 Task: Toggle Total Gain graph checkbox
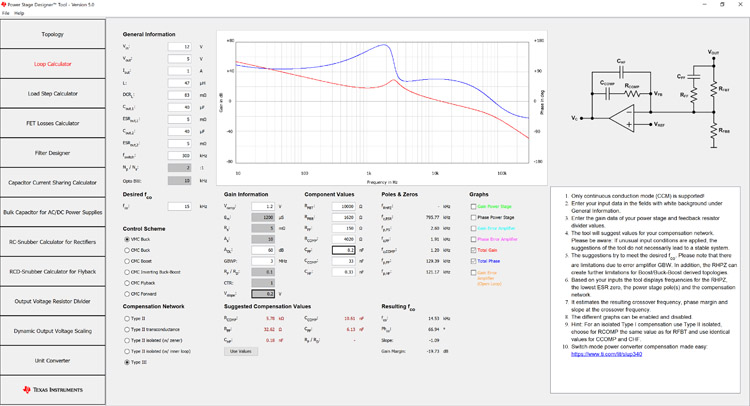point(474,251)
